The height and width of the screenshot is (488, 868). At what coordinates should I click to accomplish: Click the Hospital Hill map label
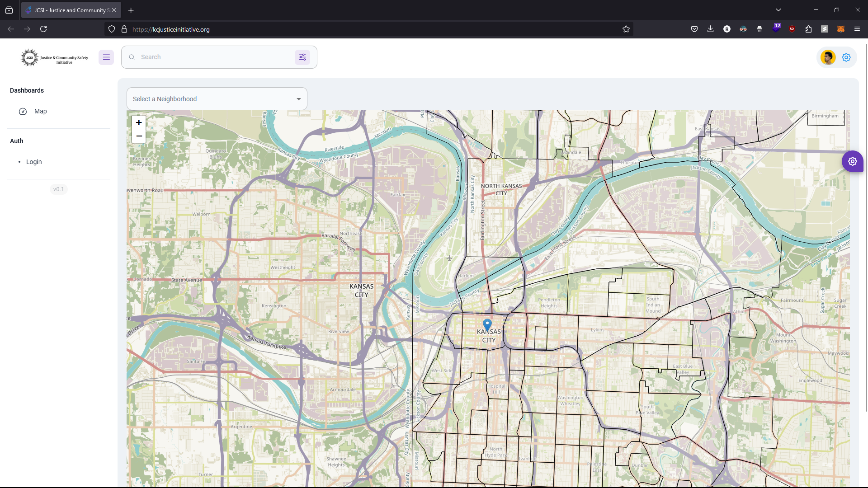[x=496, y=389]
